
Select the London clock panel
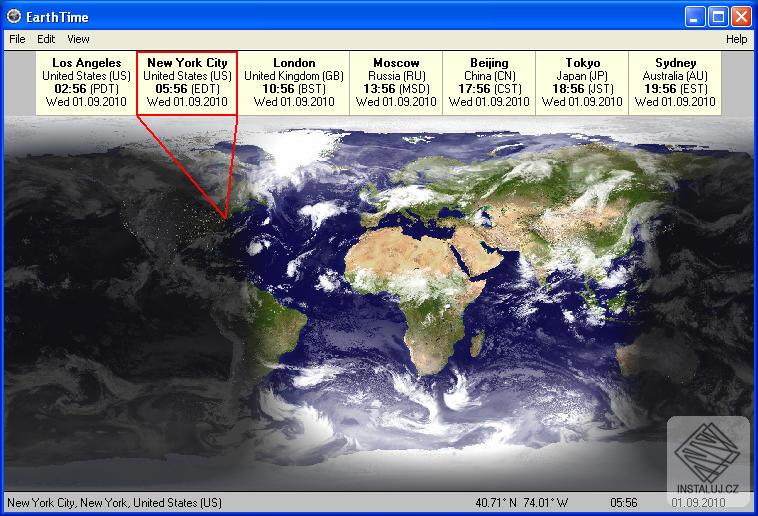point(293,83)
